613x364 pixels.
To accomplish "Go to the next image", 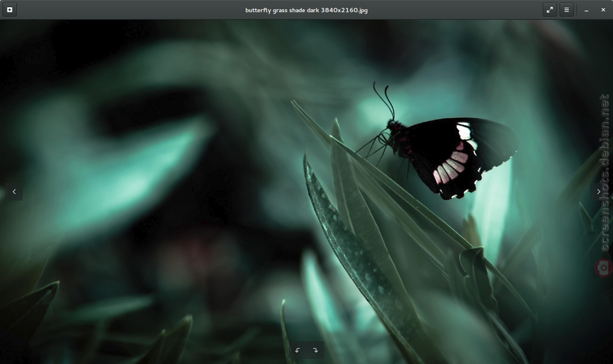I will (598, 192).
